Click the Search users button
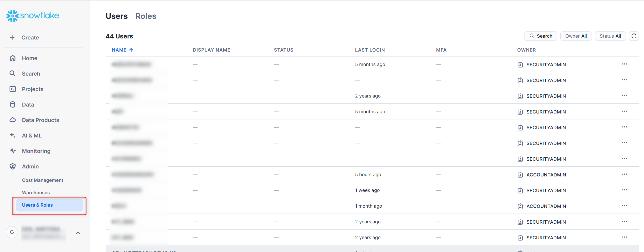Screen dimensions: 644x252 (540, 36)
